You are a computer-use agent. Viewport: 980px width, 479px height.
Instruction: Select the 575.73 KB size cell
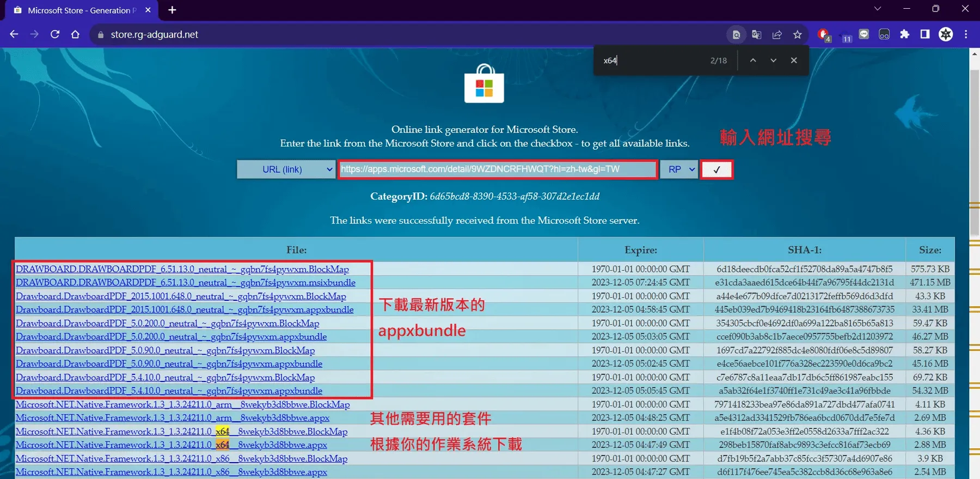coord(930,269)
